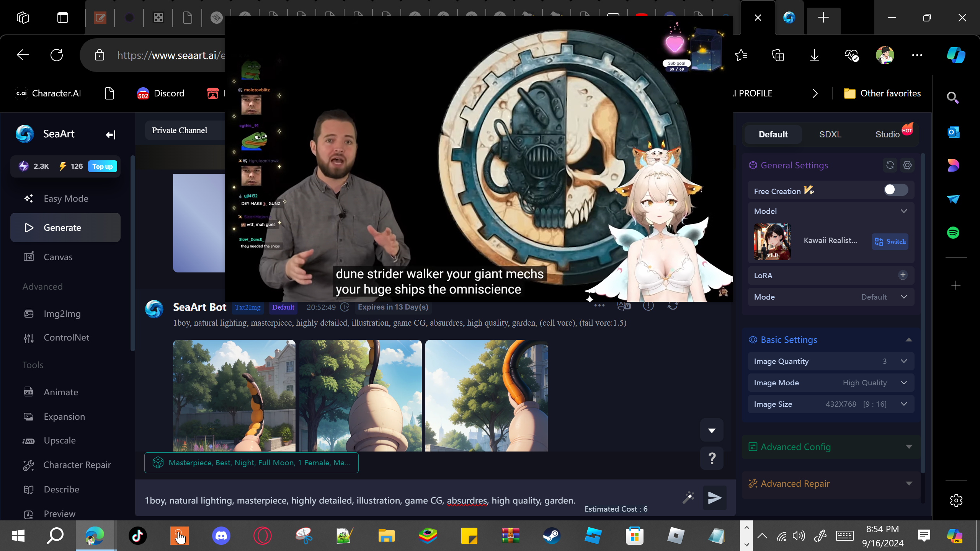Open Telegram in the Edge sidebar
The width and height of the screenshot is (980, 551).
tap(953, 199)
